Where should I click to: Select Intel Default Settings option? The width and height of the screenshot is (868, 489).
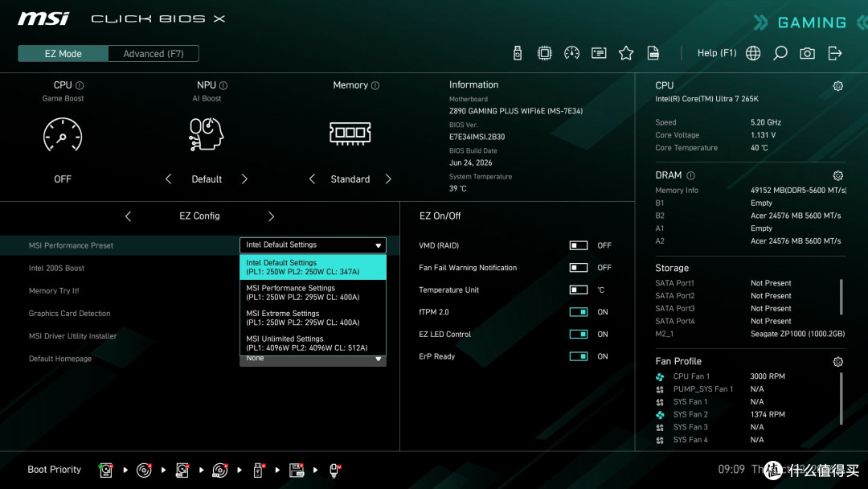pos(313,267)
